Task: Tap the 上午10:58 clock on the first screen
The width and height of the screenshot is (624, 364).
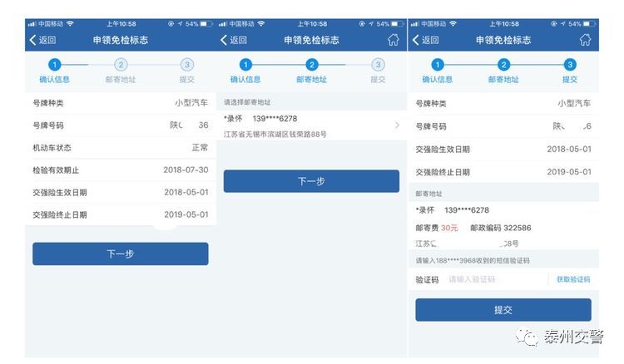Action: pyautogui.click(x=121, y=24)
